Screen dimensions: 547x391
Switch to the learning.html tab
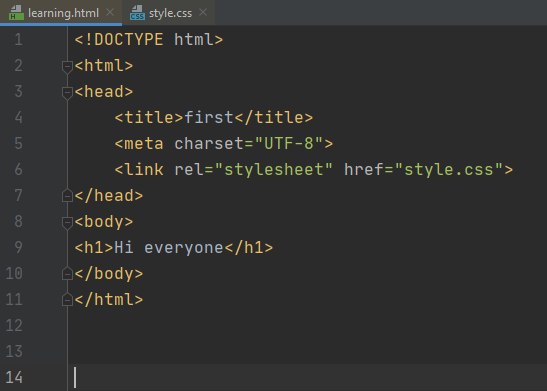click(x=61, y=13)
